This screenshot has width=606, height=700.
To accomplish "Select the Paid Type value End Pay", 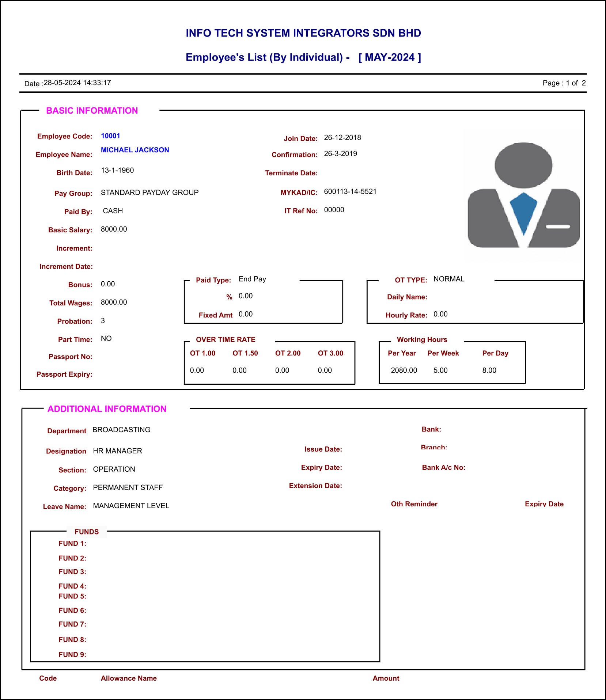I will pyautogui.click(x=252, y=279).
